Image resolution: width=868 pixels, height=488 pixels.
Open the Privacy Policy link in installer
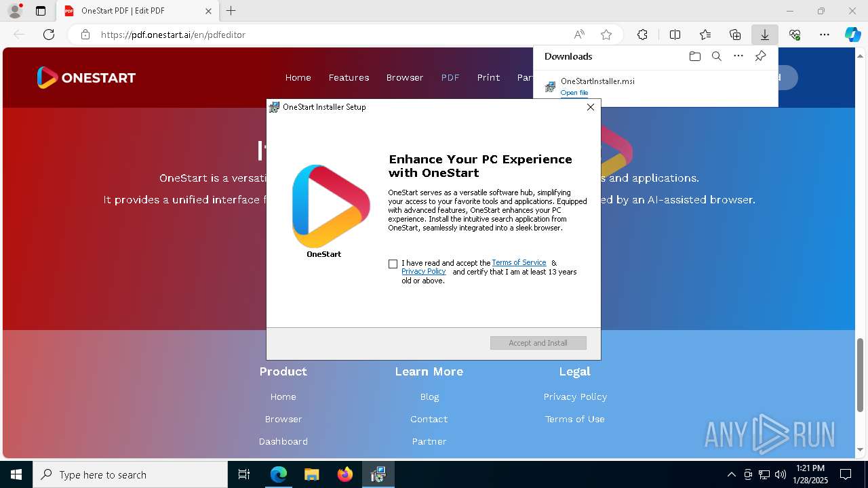pos(423,271)
